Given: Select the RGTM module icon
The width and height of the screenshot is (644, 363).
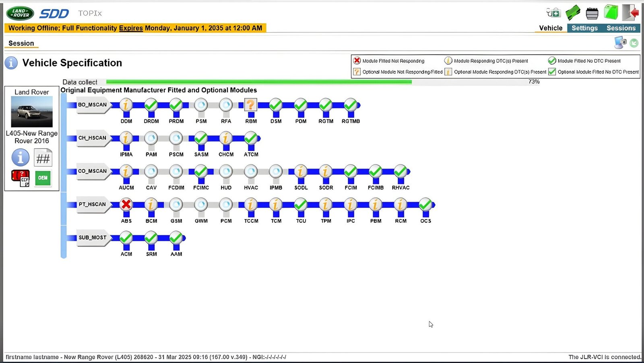Looking at the screenshot, I should click(326, 105).
